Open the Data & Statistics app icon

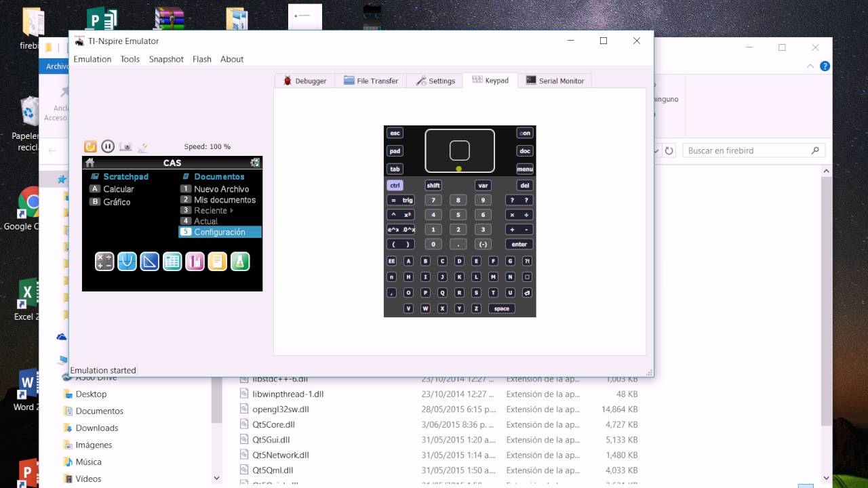195,262
